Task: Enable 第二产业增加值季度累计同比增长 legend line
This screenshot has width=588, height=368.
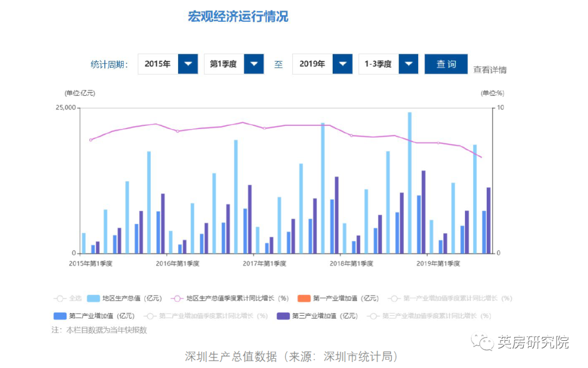Action: coord(206,316)
